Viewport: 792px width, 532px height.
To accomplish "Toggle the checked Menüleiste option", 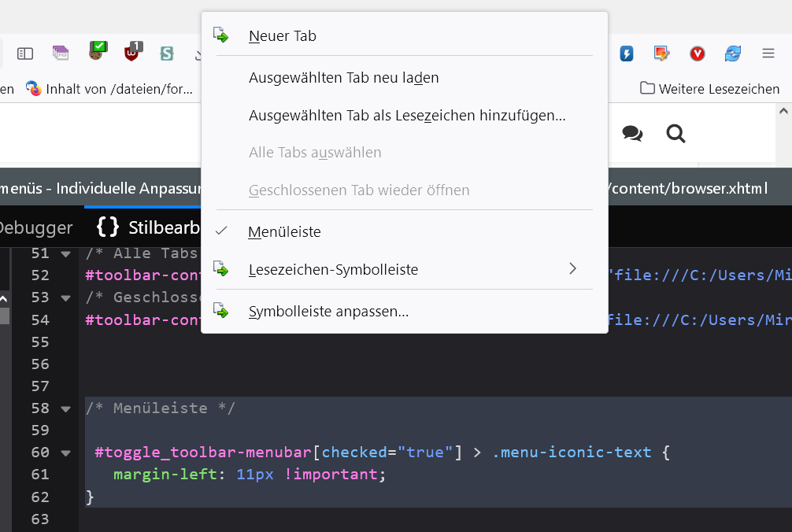I will pos(284,232).
